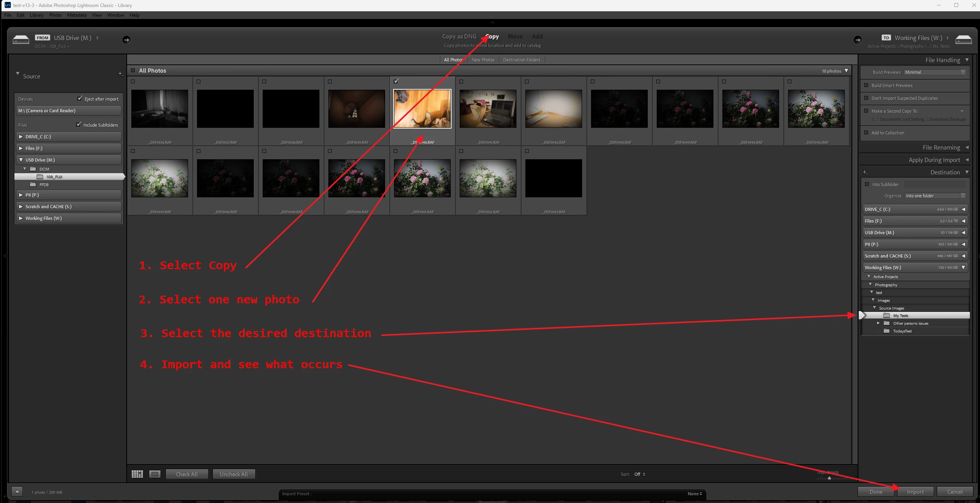
Task: Switch to New Photos tab
Action: tap(483, 60)
